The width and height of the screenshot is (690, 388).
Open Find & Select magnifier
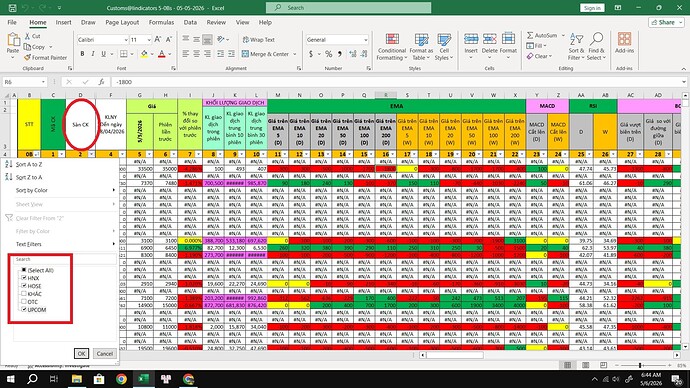(596, 47)
